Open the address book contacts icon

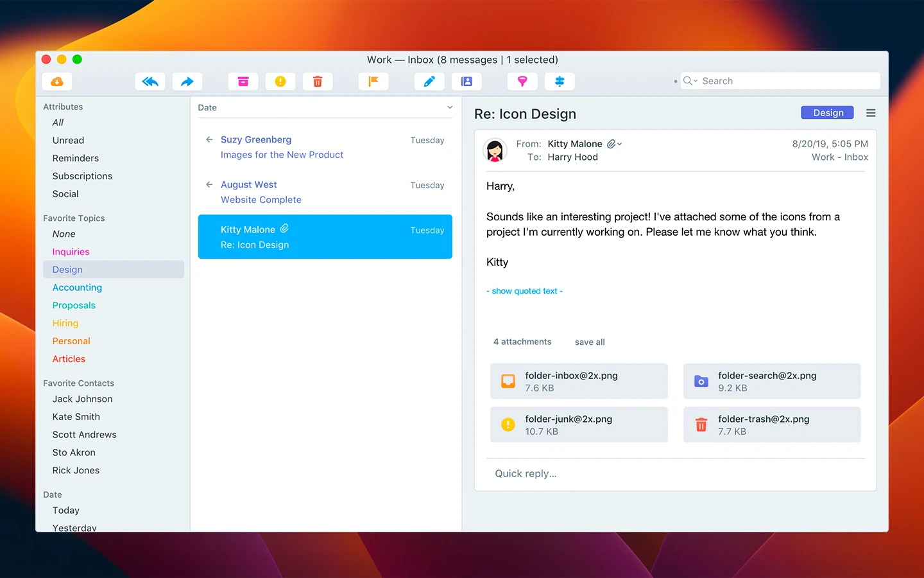click(x=466, y=82)
